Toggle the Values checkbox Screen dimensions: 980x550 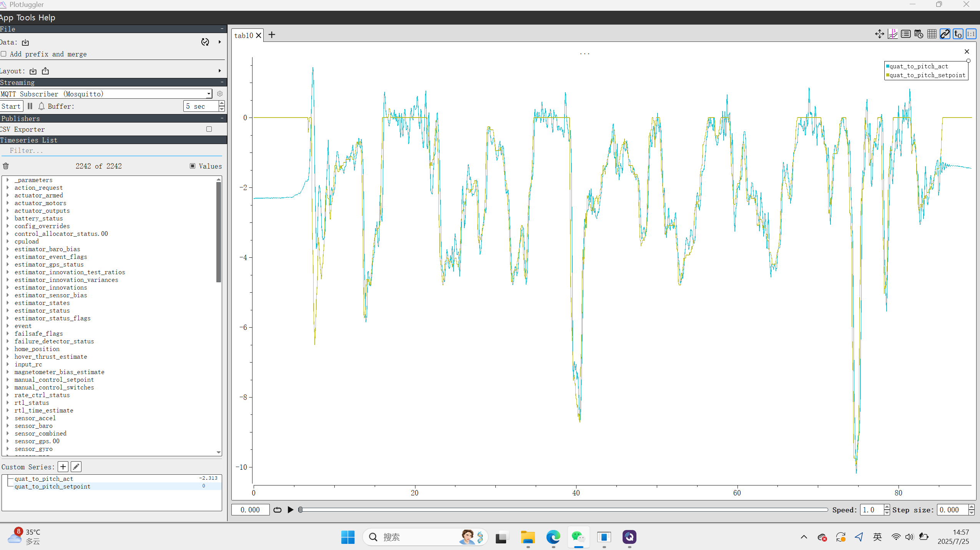point(193,166)
